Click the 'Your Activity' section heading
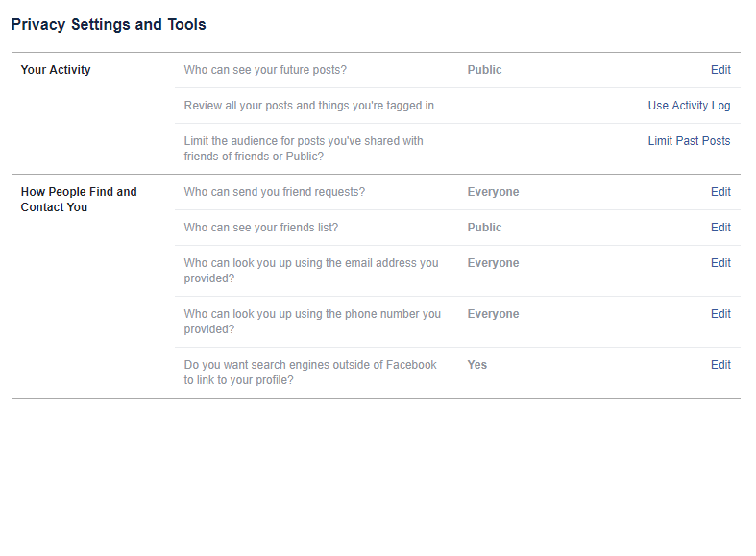Screen dimensions: 756x556 point(56,70)
